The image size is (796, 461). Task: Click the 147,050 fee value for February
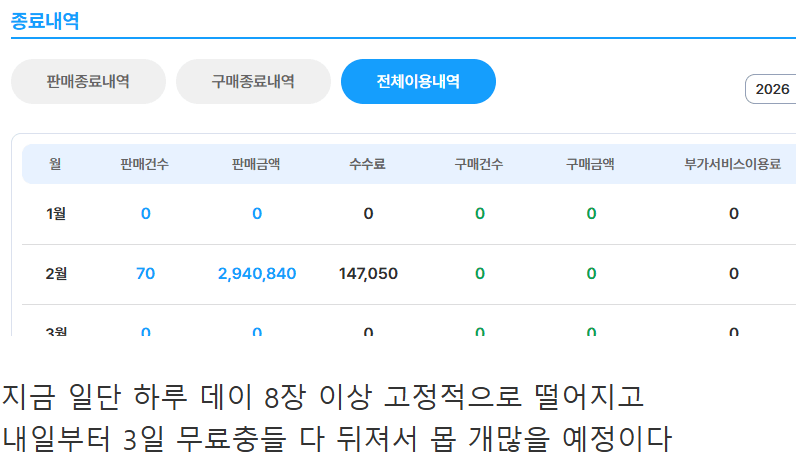point(368,274)
